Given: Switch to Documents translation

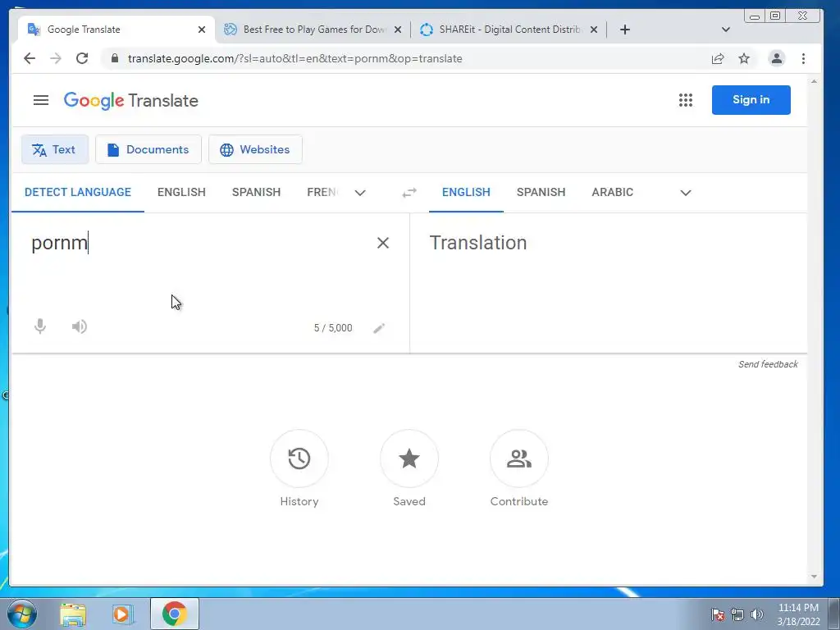Looking at the screenshot, I should point(148,149).
